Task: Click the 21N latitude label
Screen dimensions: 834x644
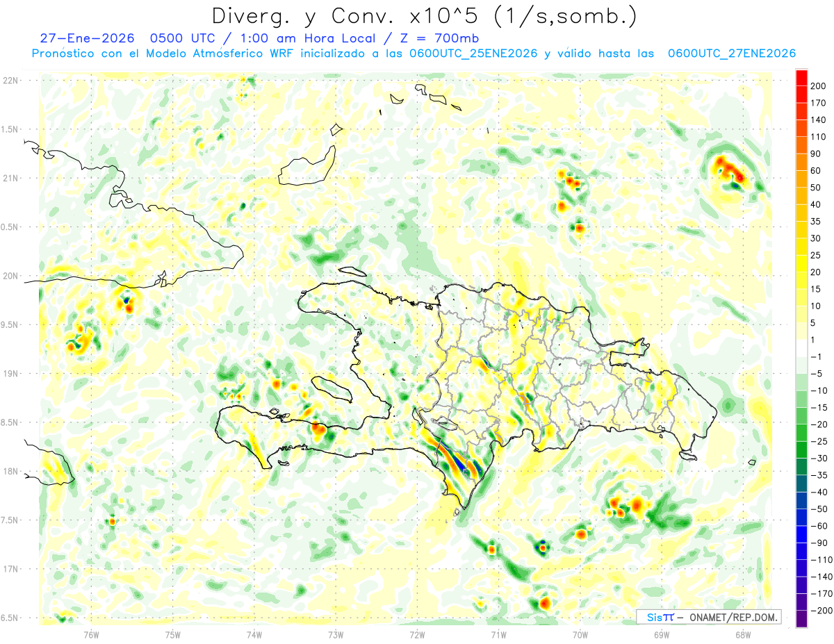Action: [10, 178]
